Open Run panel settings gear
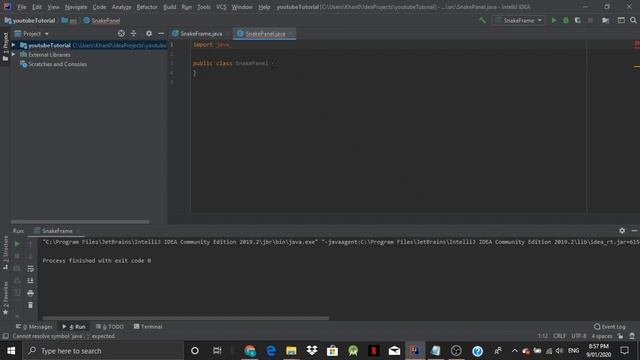 622,231
